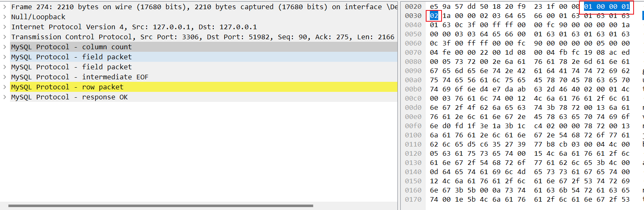Expand Transmission Control Protocol arrow

4,37
